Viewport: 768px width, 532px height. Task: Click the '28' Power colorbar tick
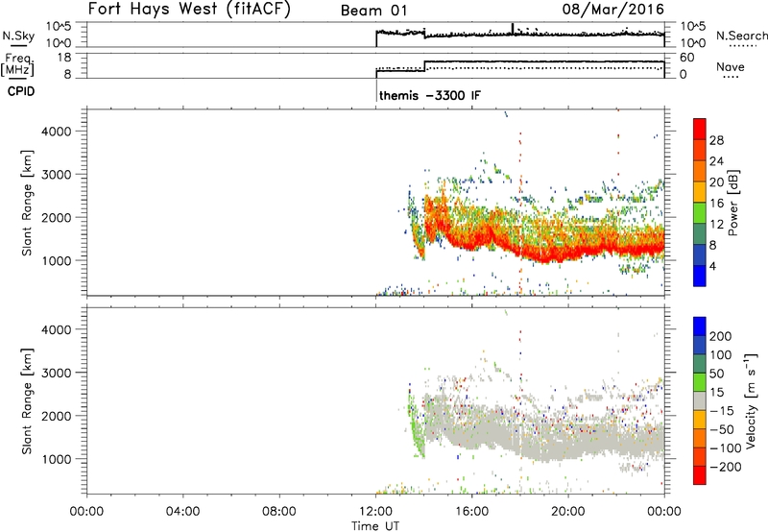716,140
